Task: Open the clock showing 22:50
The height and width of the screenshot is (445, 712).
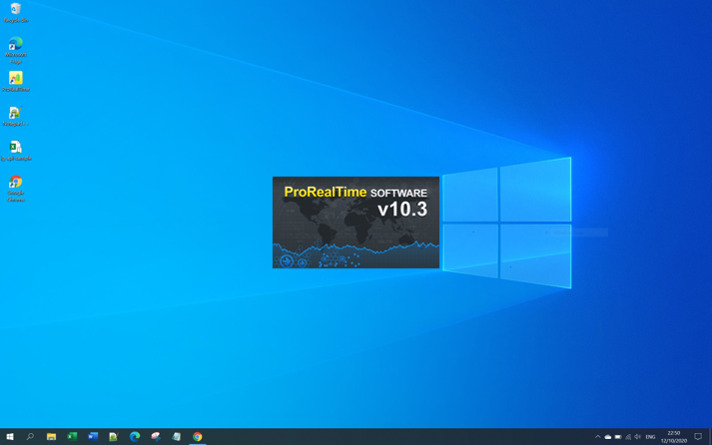Action: click(674, 437)
